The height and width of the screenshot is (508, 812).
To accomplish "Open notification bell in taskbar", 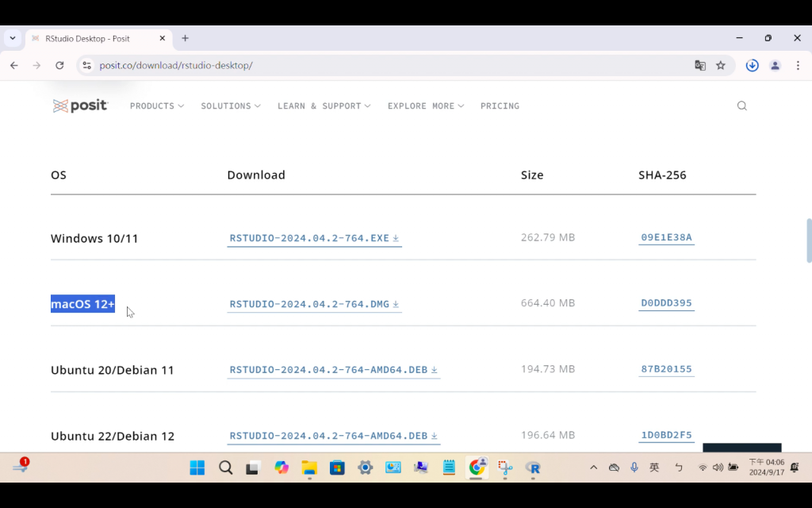I will tap(795, 468).
